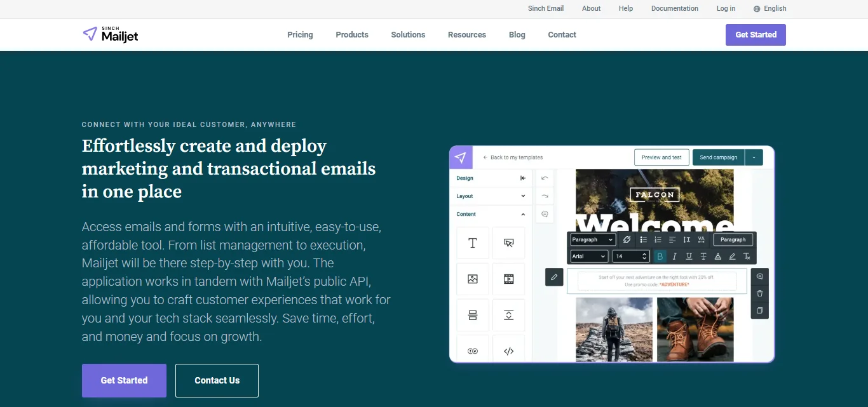The image size is (868, 407).
Task: Toggle strikethrough formatting
Action: coord(703,257)
